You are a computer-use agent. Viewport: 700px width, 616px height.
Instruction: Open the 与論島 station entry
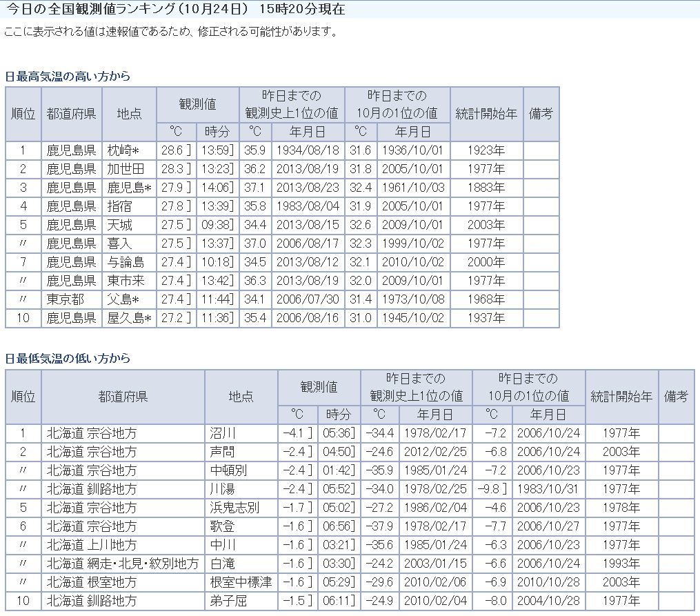[124, 262]
